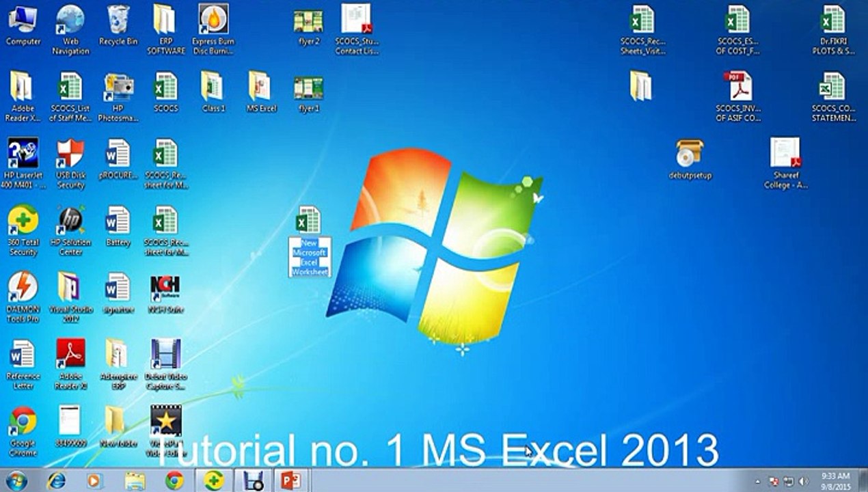The height and width of the screenshot is (492, 868).
Task: Open Windows Media Player from taskbar
Action: [95, 481]
